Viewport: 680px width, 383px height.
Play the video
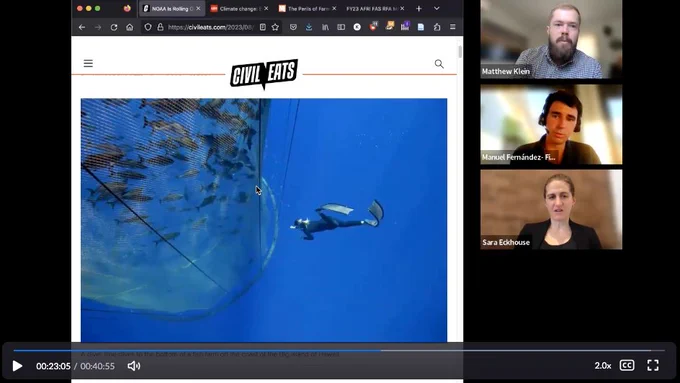coord(17,366)
